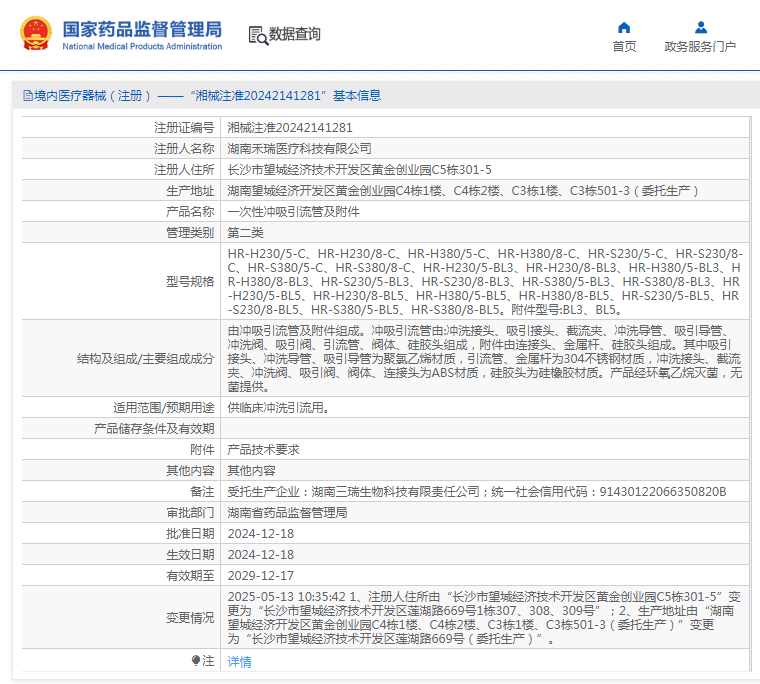The height and width of the screenshot is (684, 760).
Task: Select 湖南省药品监督管理局 value
Action: click(287, 512)
